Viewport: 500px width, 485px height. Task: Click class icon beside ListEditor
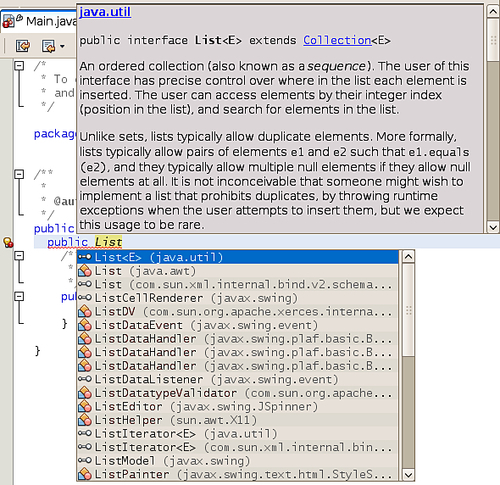[x=85, y=407]
